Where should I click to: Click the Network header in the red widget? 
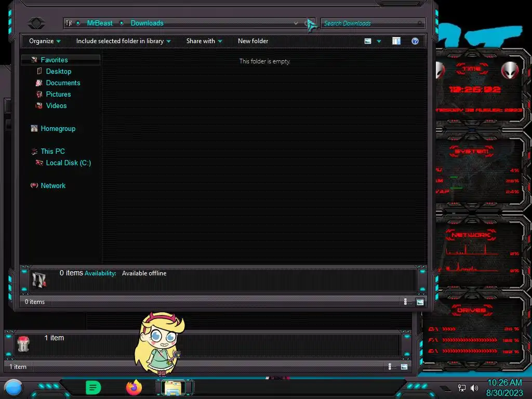point(471,235)
